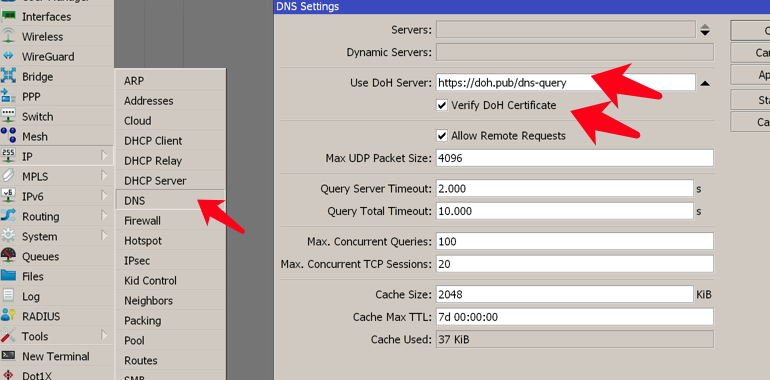The width and height of the screenshot is (770, 380).
Task: Click the System gear icon
Action: click(8, 236)
